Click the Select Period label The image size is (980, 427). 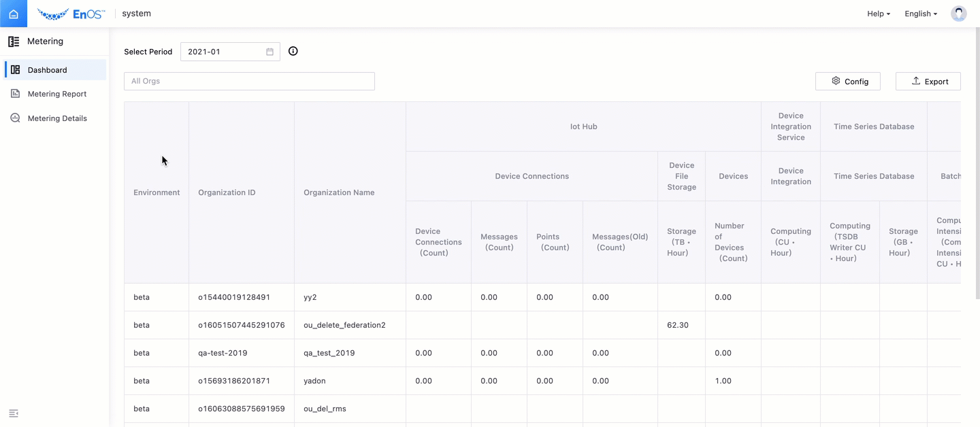pos(148,52)
